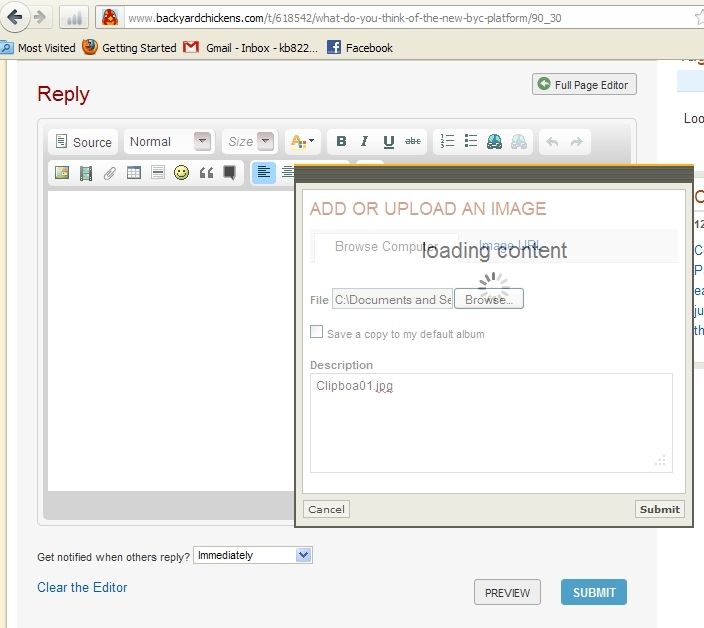
Task: Insert a bulleted list
Action: click(x=470, y=142)
